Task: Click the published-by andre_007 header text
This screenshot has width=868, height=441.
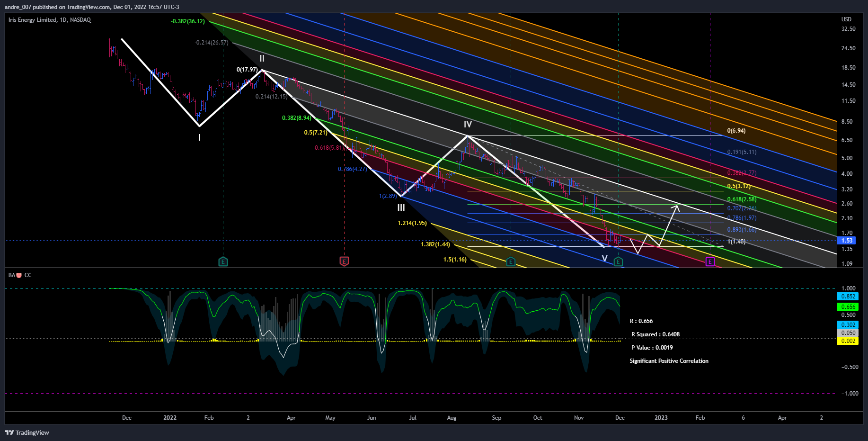Action: click(92, 7)
